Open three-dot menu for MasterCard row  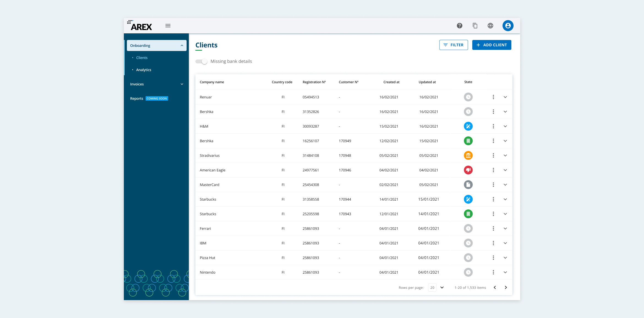493,185
